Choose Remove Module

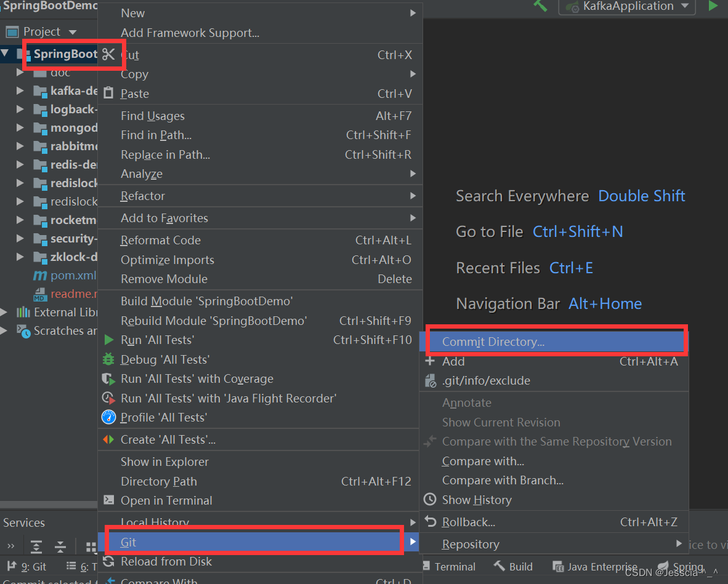260,279
